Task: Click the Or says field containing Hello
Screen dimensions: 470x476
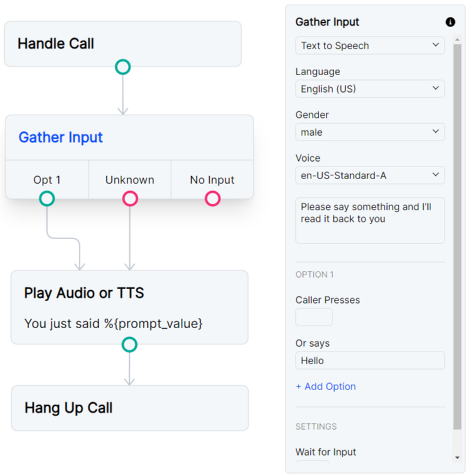Action: click(370, 361)
